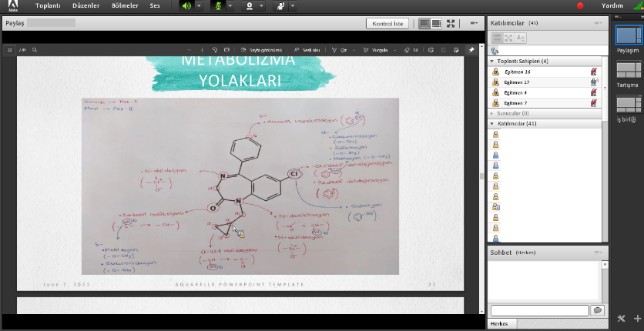Open the speaker options dropdown arrow
The image size is (644, 331).
pyautogui.click(x=200, y=6)
